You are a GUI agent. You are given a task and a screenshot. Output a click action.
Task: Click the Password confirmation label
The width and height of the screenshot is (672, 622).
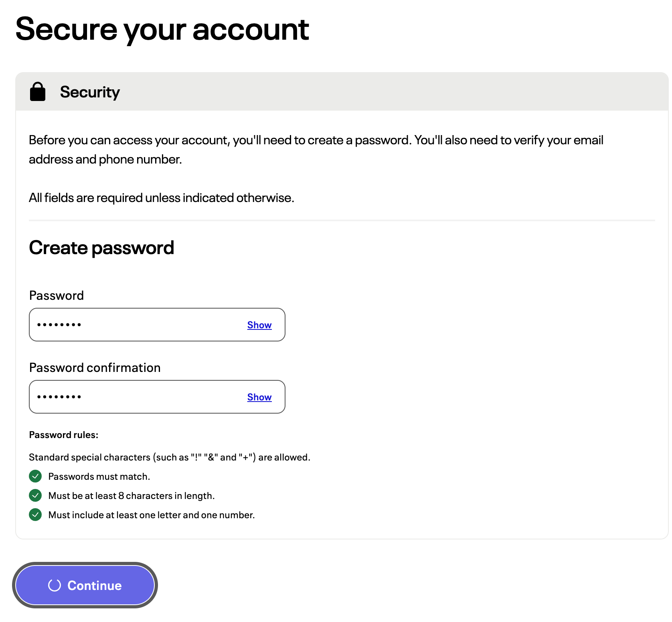click(x=95, y=368)
